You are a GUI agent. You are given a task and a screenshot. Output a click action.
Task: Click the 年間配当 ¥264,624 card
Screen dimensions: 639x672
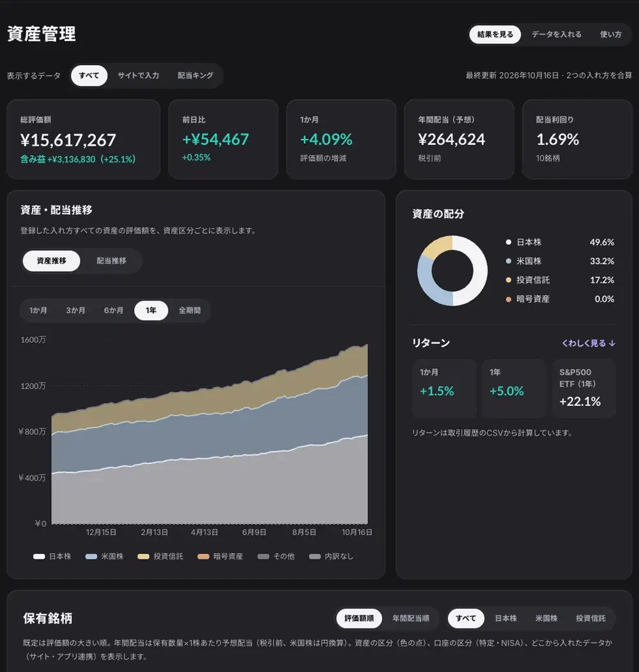click(x=459, y=139)
